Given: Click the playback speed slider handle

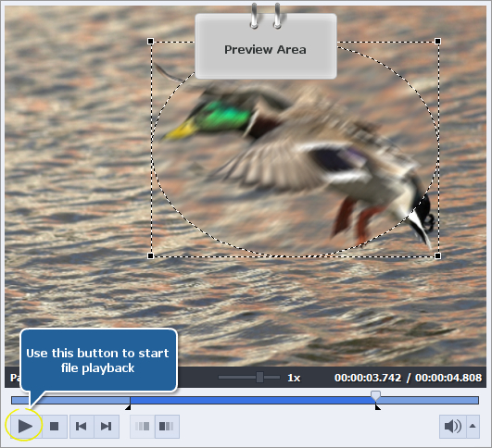Looking at the screenshot, I should [x=259, y=377].
